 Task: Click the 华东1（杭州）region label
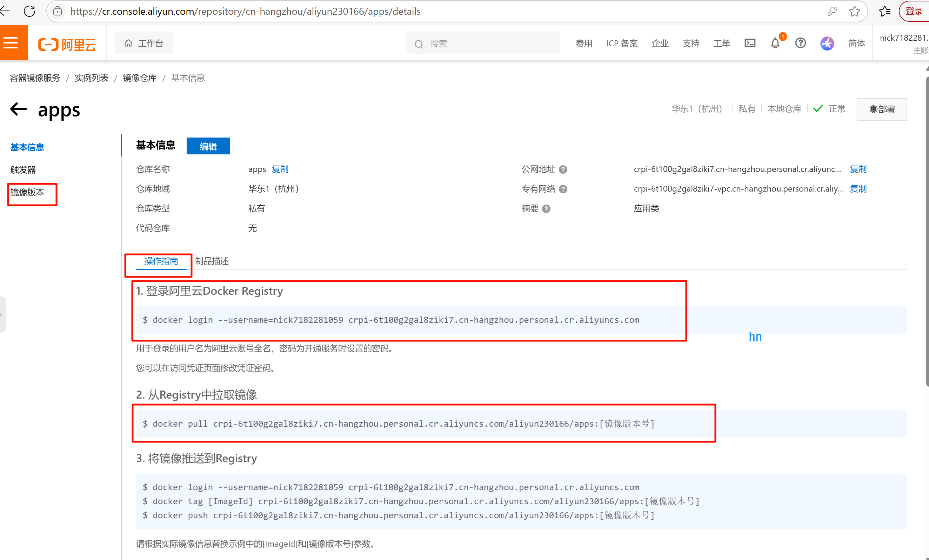point(697,109)
